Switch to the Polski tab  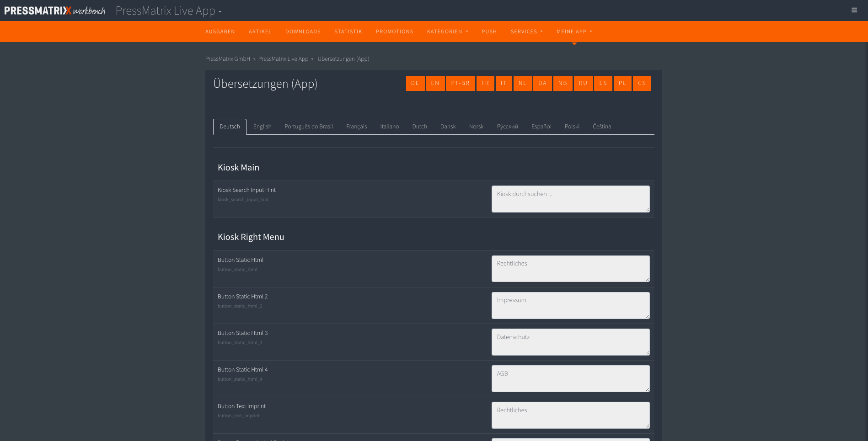click(x=572, y=127)
